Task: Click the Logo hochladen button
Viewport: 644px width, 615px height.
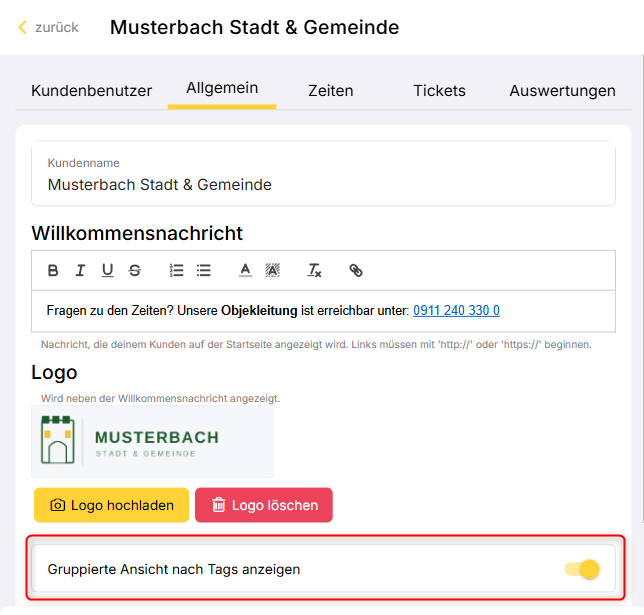Action: tap(111, 505)
